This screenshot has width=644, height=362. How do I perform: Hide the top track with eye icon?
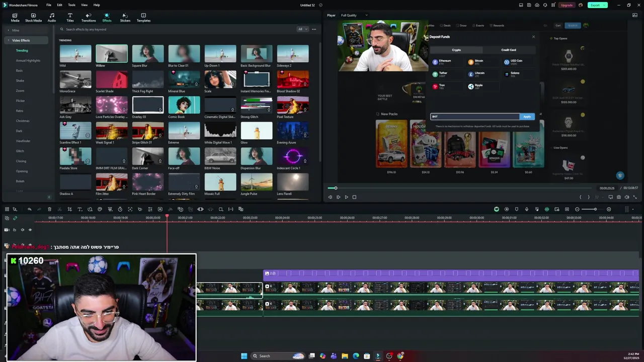[x=30, y=230]
